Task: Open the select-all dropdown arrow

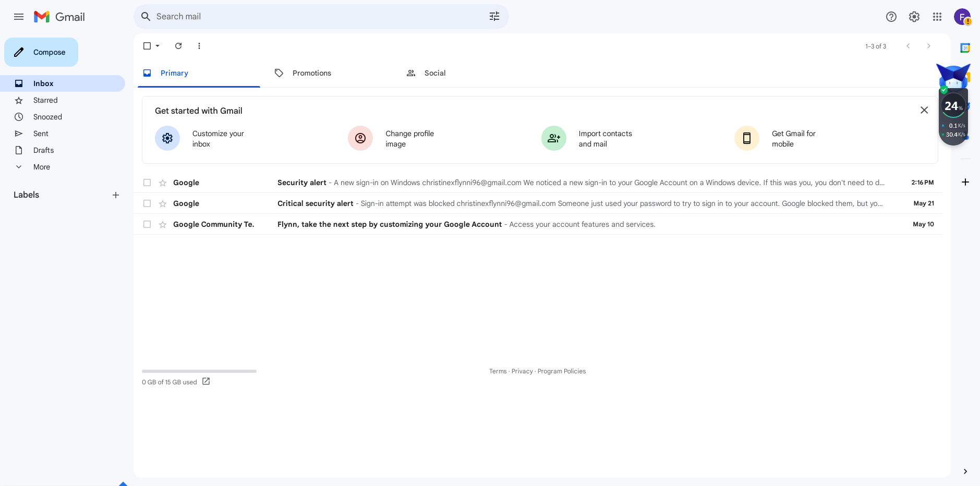Action: [x=158, y=46]
